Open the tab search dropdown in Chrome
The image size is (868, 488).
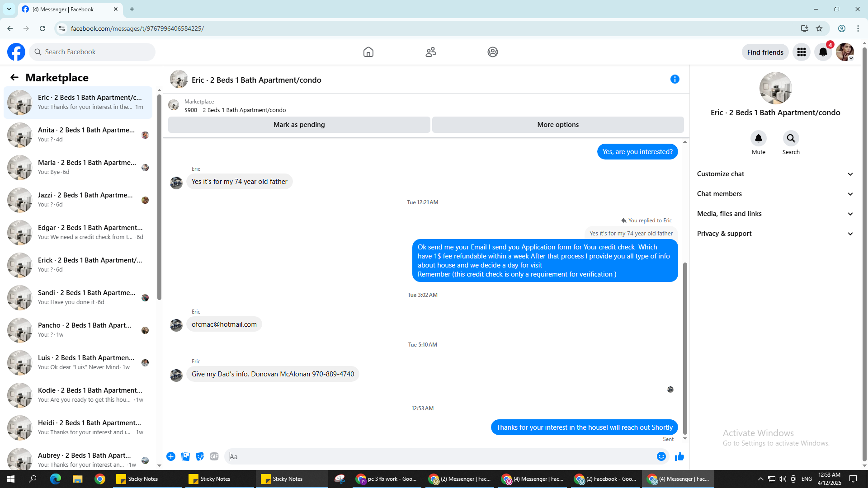pyautogui.click(x=9, y=9)
